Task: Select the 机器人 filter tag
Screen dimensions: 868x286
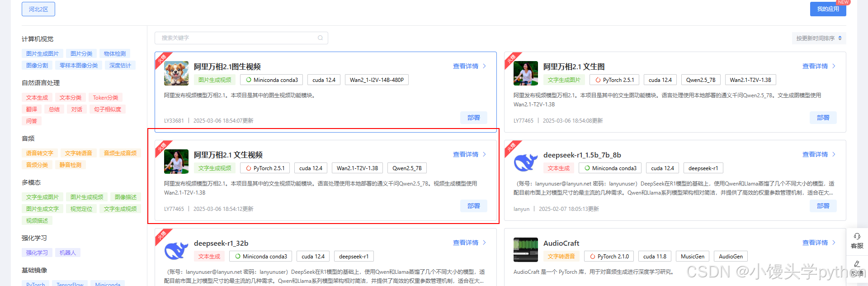Action: (x=68, y=253)
